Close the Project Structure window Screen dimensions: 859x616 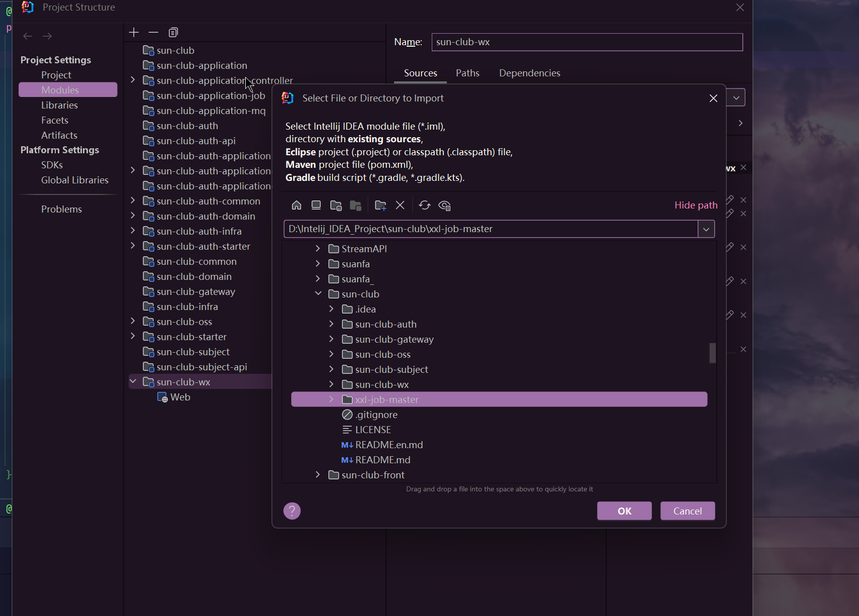coord(740,8)
